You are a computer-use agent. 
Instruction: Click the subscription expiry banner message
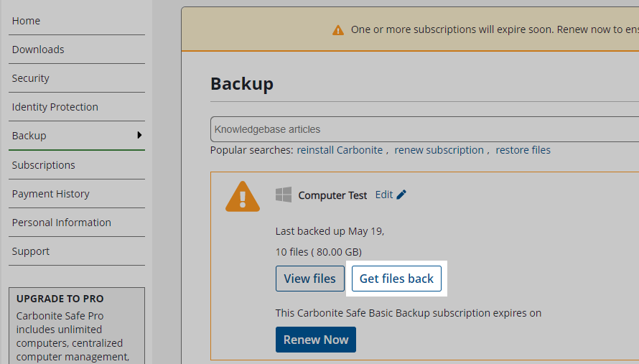(x=495, y=29)
